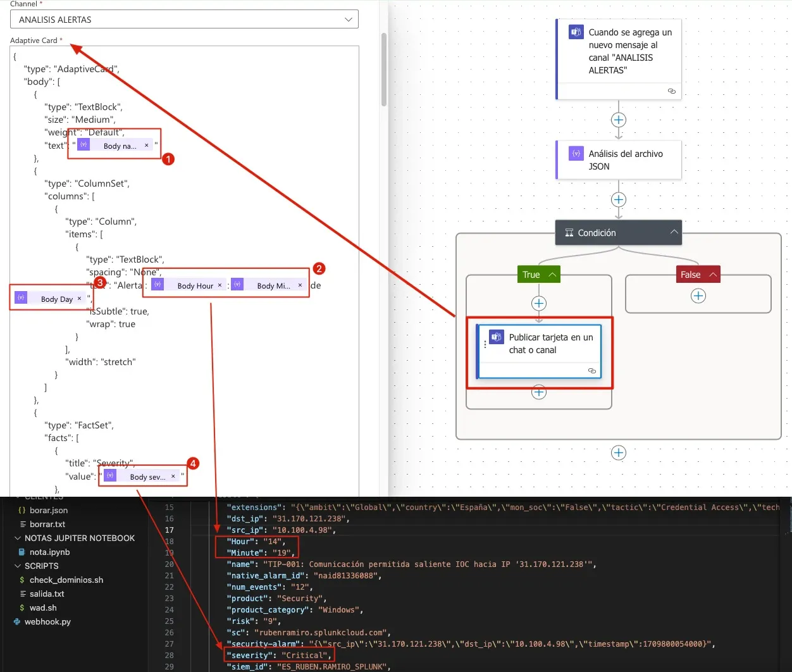The width and height of the screenshot is (792, 672).
Task: Remove the Body Day dynamic token
Action: pos(79,299)
